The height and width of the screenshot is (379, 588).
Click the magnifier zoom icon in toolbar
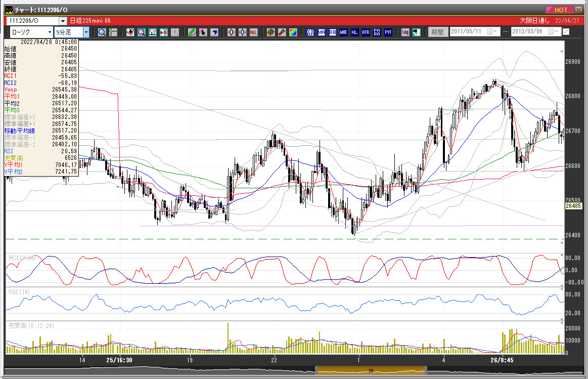tap(102, 32)
